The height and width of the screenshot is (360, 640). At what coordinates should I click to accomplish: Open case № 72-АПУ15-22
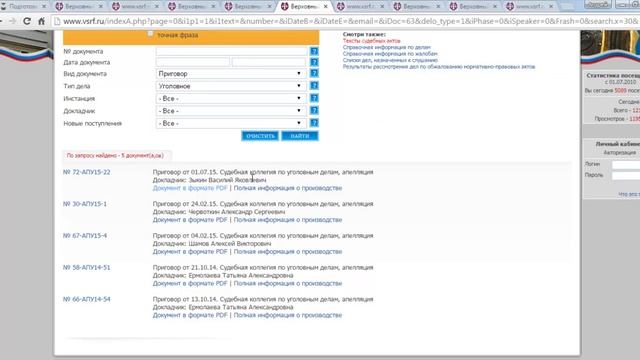(87, 172)
